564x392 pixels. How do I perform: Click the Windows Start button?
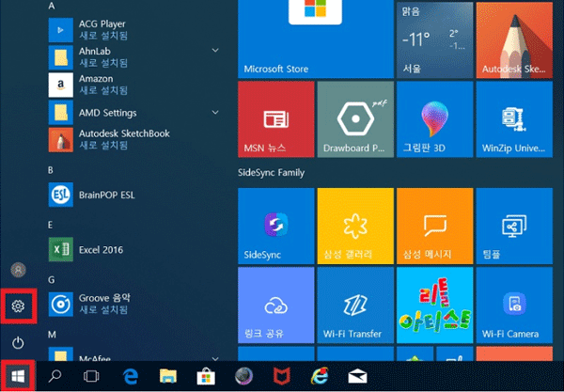[19, 376]
